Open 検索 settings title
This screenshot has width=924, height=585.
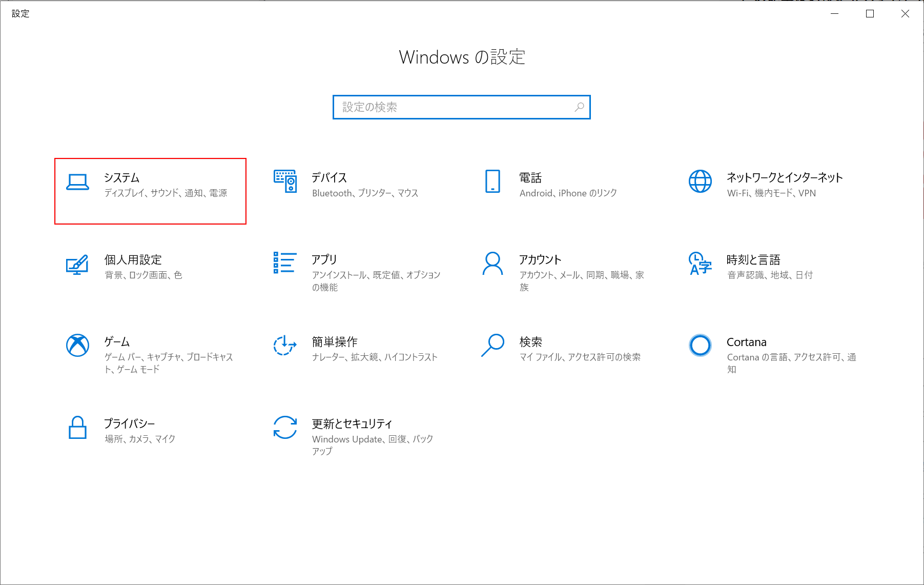tap(530, 342)
